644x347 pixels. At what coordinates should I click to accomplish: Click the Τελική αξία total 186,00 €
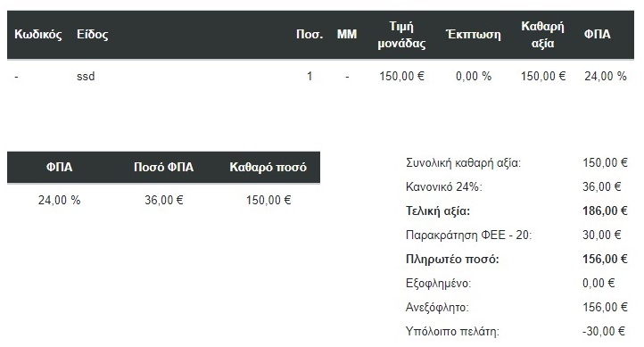pos(605,211)
